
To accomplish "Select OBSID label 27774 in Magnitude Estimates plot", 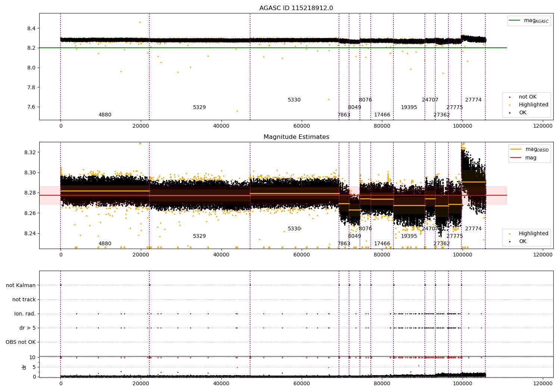I will tap(473, 229).
